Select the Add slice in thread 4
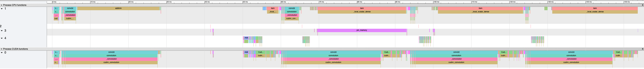 click(x=246, y=38)
